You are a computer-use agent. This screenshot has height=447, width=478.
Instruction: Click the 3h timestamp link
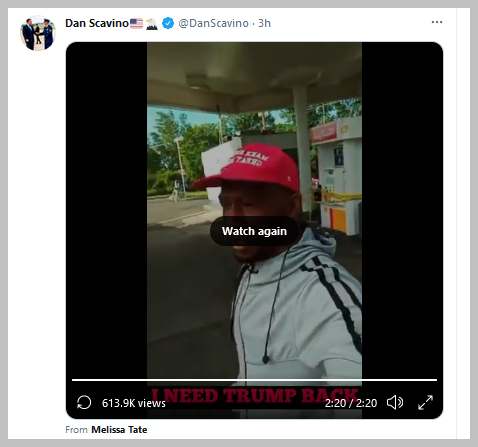coord(264,23)
